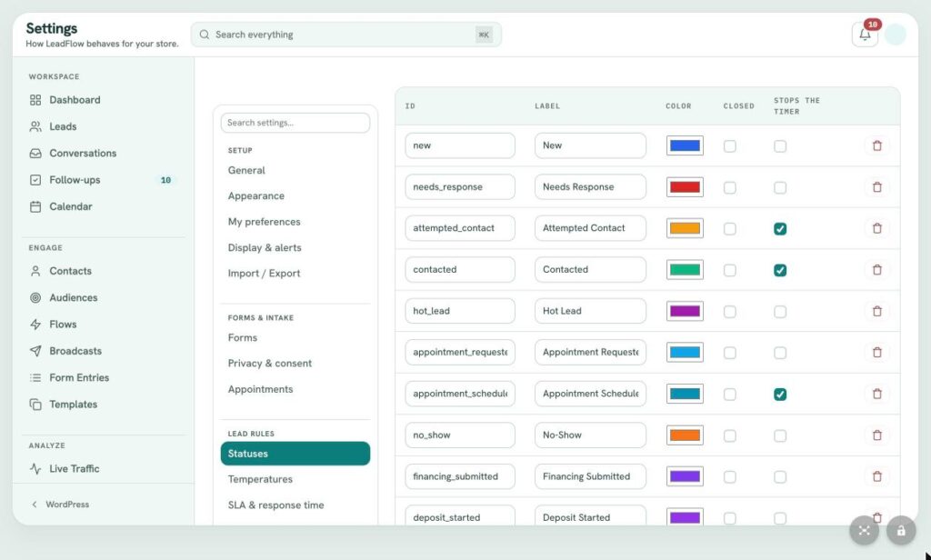Open the green swatch for Contacted

click(685, 270)
